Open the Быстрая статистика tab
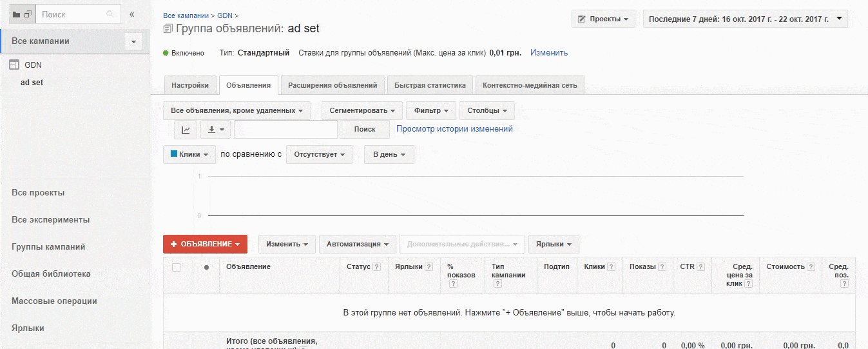Image resolution: width=868 pixels, height=349 pixels. (x=430, y=85)
